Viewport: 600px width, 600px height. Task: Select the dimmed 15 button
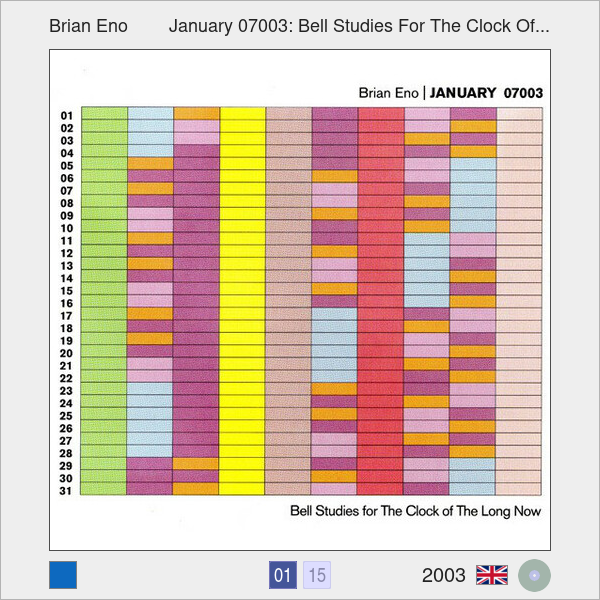(317, 575)
